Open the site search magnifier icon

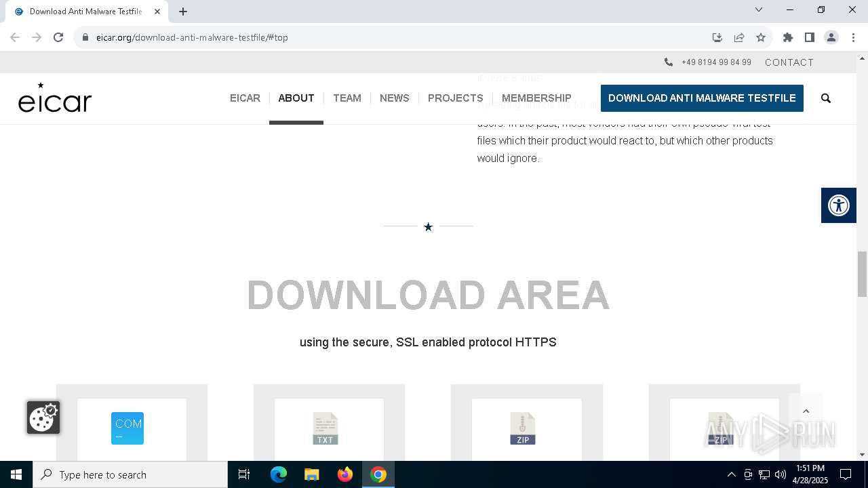click(826, 98)
